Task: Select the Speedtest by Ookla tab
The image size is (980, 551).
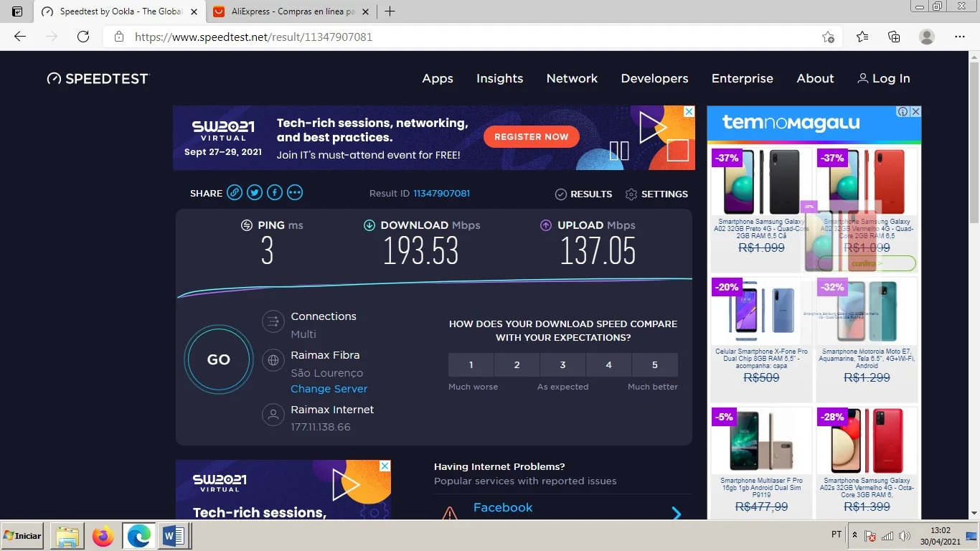Action: (120, 11)
